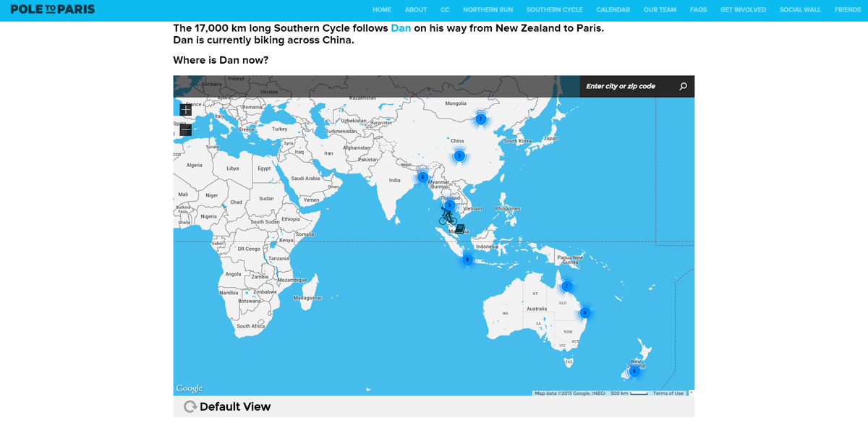Open the 4-marker cluster on Australia's east coast
This screenshot has width=868, height=431.
coord(584,312)
